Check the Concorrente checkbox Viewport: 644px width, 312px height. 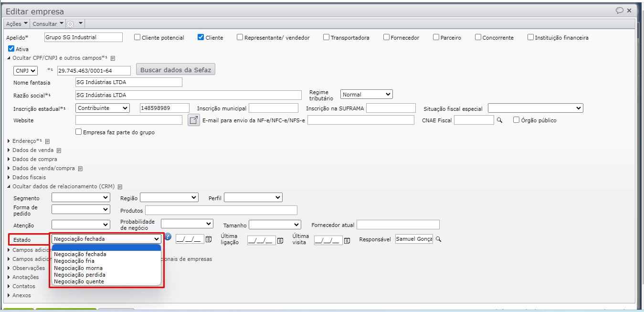point(478,37)
